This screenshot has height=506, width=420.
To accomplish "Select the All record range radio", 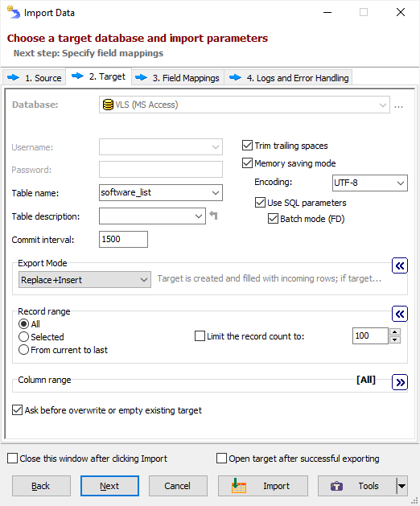I will 23,323.
